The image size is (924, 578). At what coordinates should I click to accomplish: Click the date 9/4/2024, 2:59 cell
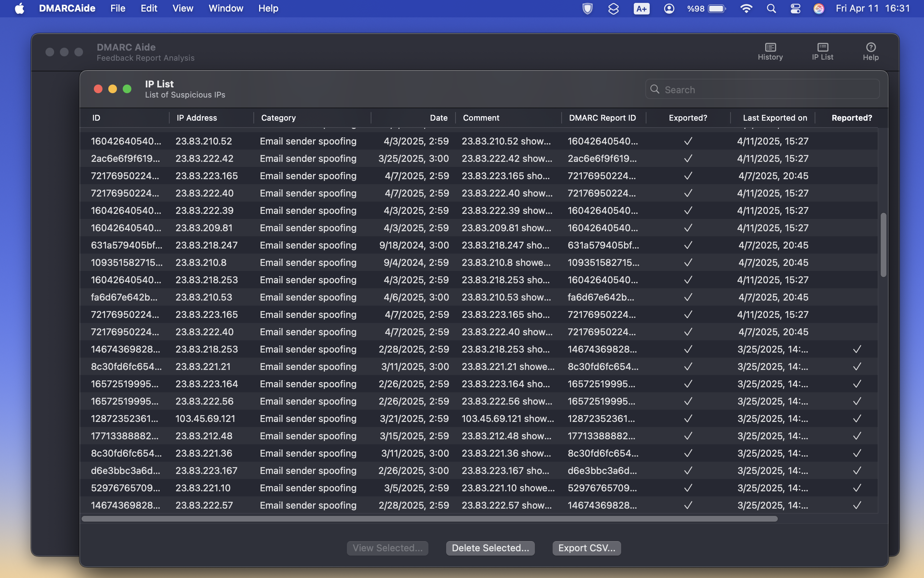coord(416,262)
